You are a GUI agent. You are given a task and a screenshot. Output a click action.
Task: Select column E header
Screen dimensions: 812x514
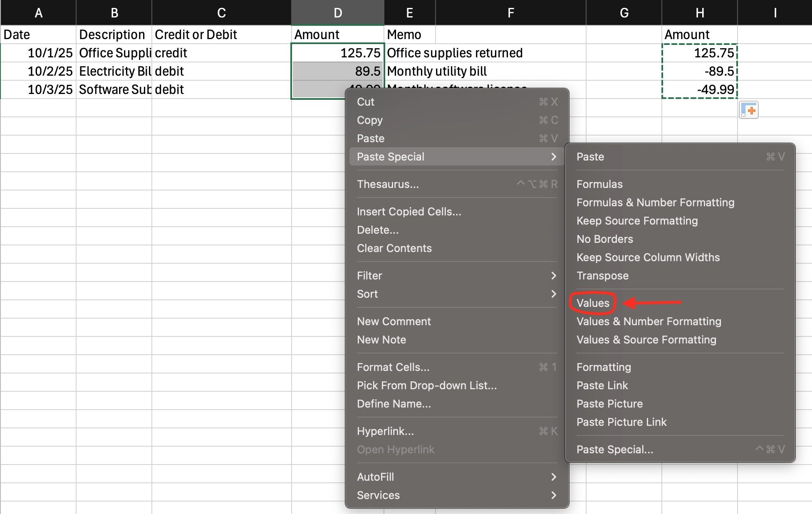pyautogui.click(x=410, y=12)
